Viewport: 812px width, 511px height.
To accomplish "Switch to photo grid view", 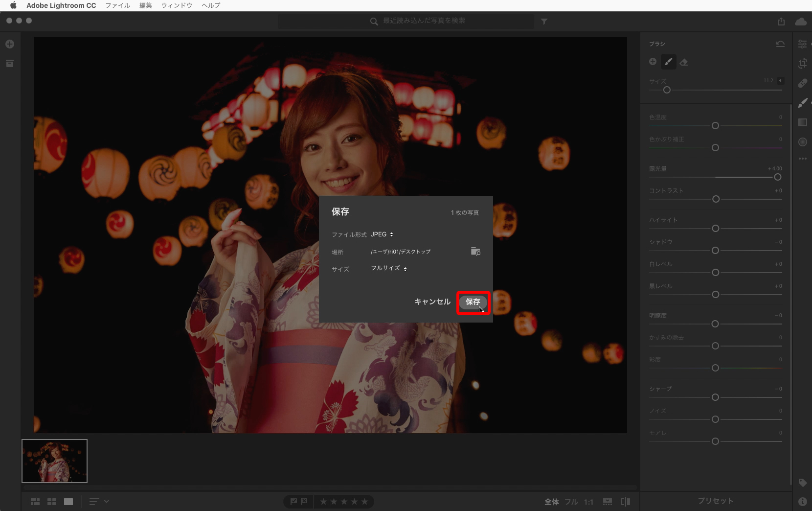I will click(35, 502).
